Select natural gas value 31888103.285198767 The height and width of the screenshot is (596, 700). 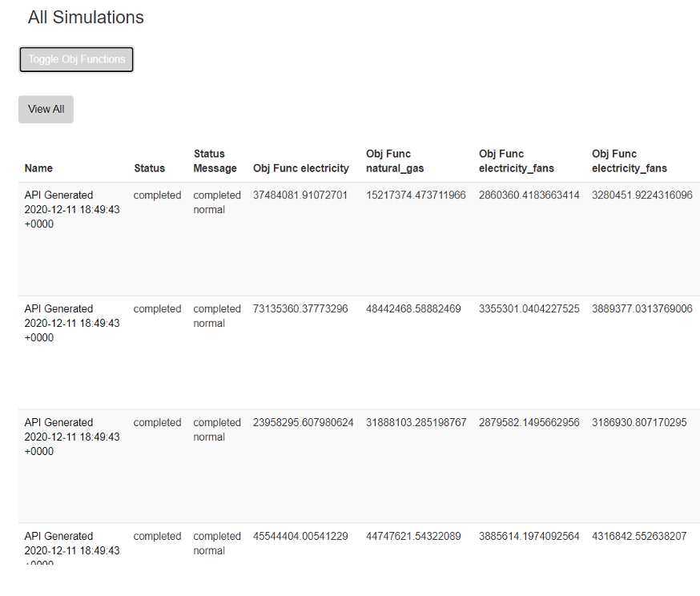[x=416, y=422]
